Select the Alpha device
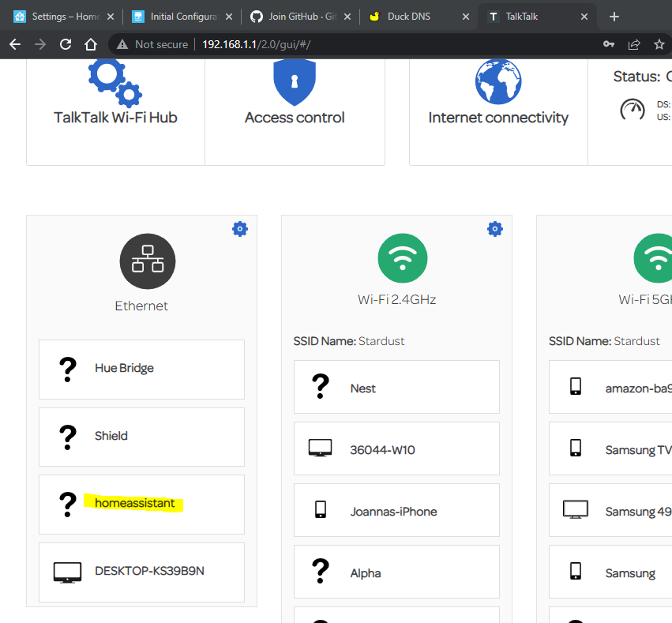Viewport: 672px width, 623px height. tap(397, 572)
